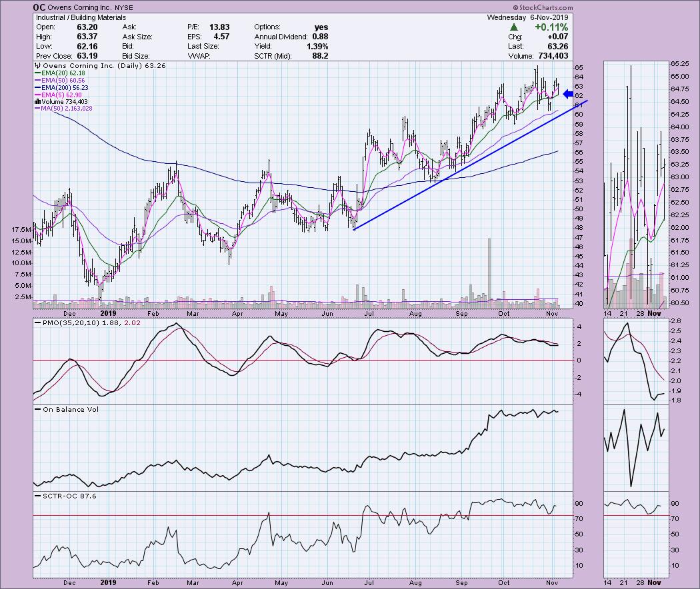Click the EMA(5) 62.90 legend entry
This screenshot has width=700, height=589.
pos(58,95)
